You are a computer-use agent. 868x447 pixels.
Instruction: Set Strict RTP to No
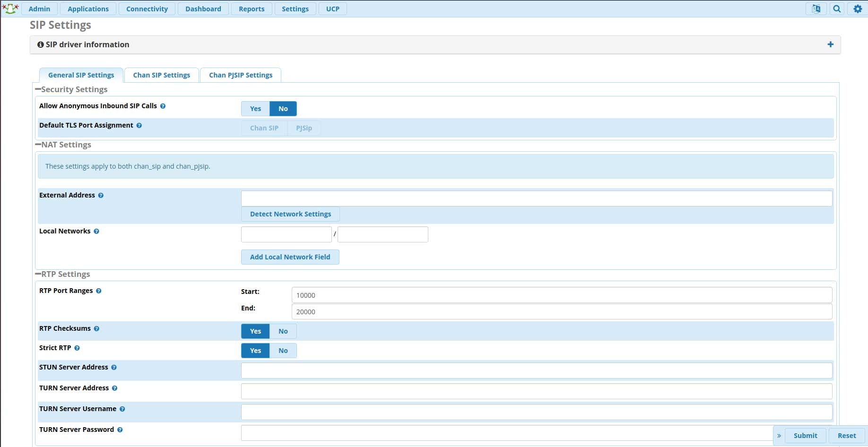click(x=282, y=351)
